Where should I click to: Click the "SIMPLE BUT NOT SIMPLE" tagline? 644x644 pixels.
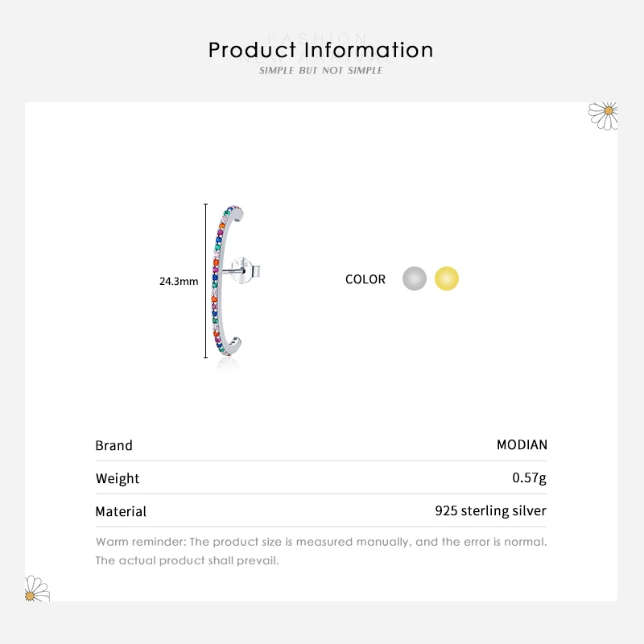(x=321, y=71)
